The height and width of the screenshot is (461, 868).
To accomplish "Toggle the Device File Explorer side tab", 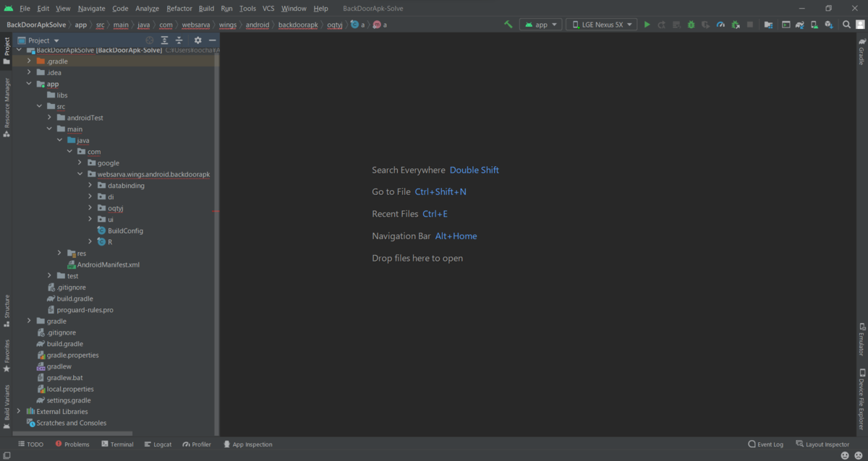I will pyautogui.click(x=861, y=400).
